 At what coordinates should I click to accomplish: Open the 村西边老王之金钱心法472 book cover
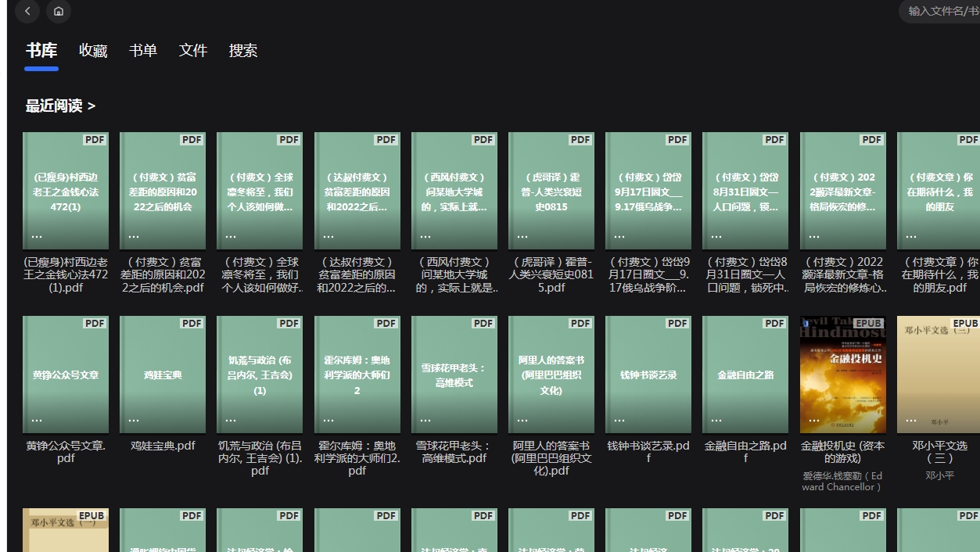coord(66,191)
